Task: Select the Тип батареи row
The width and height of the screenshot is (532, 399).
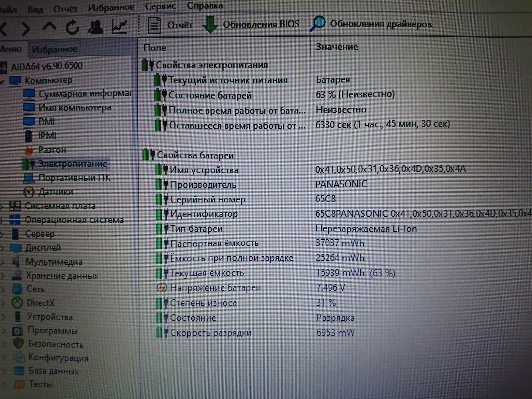Action: click(x=336, y=229)
